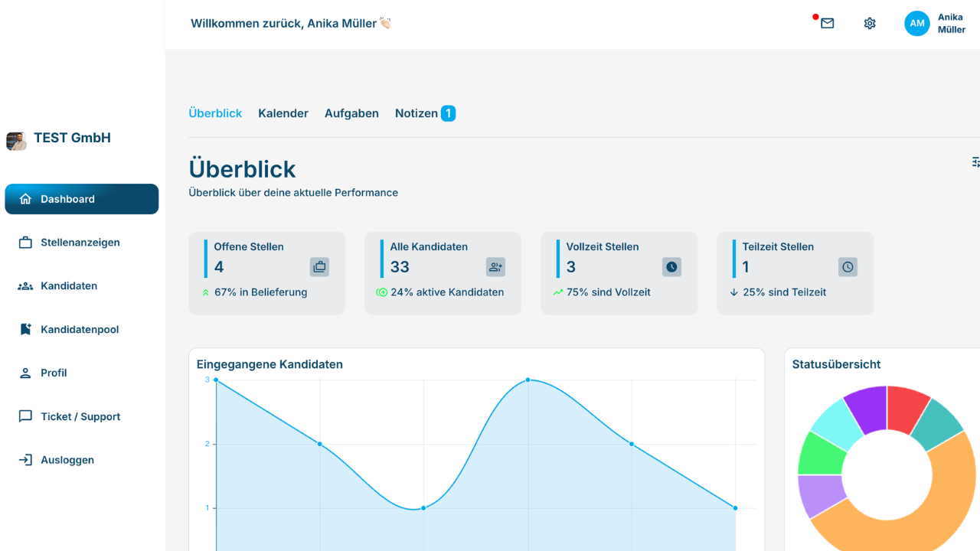Open Kandidaten in the sidebar

tap(68, 286)
